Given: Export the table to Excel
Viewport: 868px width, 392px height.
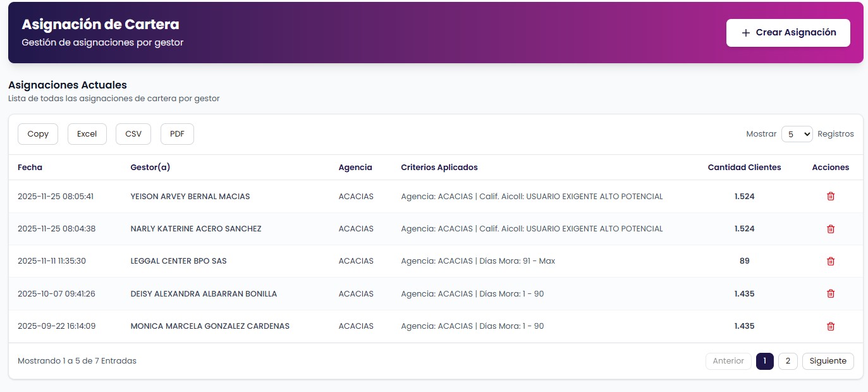Looking at the screenshot, I should 87,134.
